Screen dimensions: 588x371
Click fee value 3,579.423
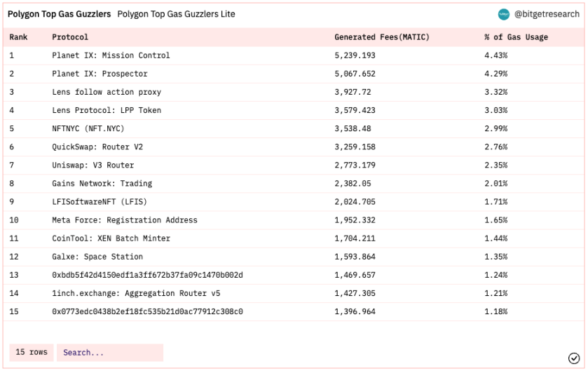click(355, 110)
